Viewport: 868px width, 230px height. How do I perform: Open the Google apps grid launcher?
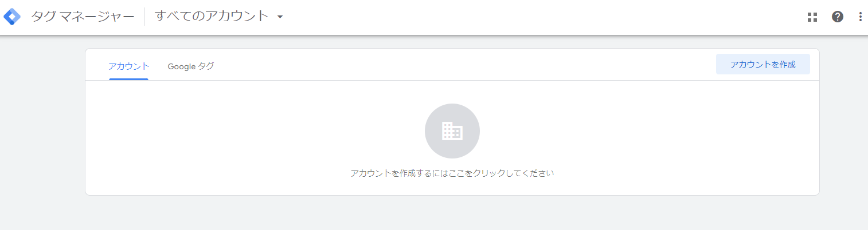pyautogui.click(x=812, y=17)
